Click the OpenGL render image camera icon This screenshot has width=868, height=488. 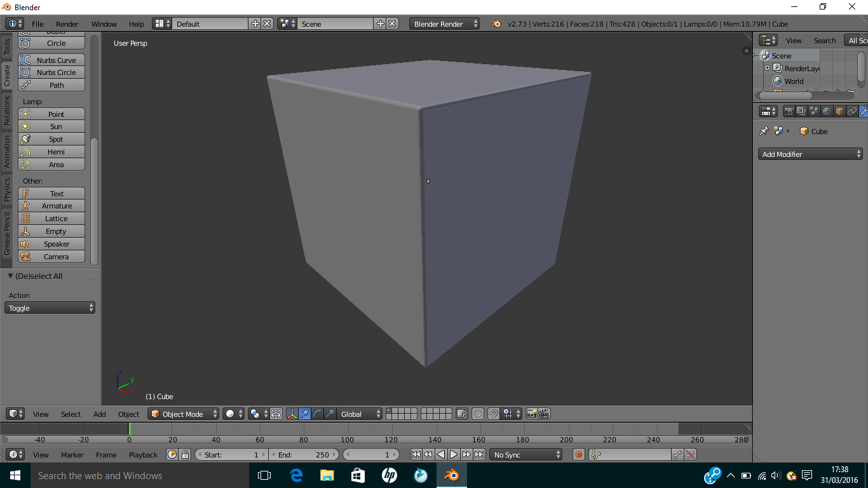pos(532,414)
